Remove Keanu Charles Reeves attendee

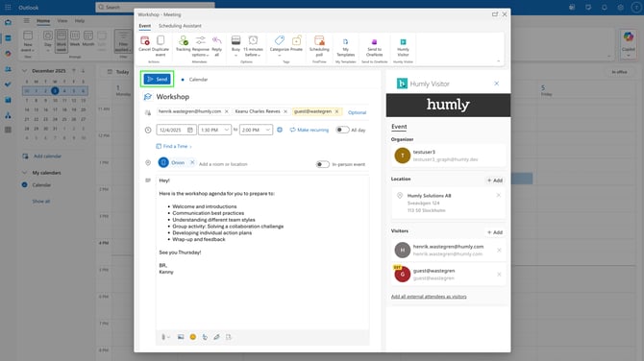[x=285, y=111]
